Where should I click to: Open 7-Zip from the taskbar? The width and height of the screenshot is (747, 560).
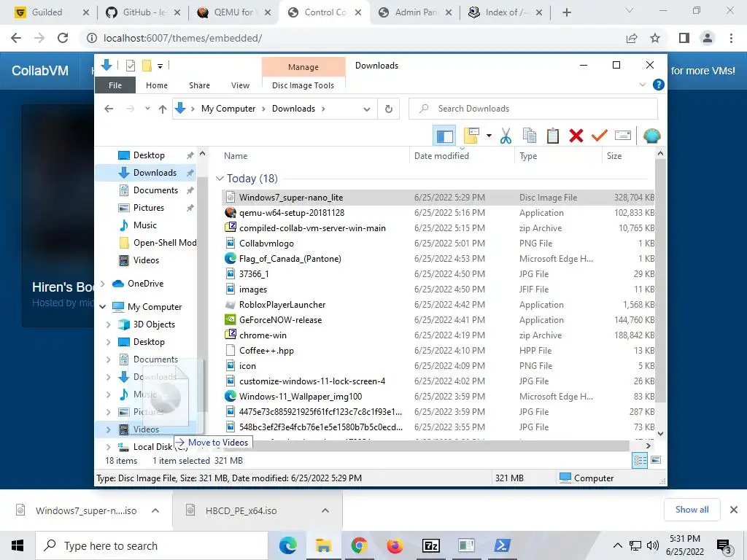coord(430,545)
